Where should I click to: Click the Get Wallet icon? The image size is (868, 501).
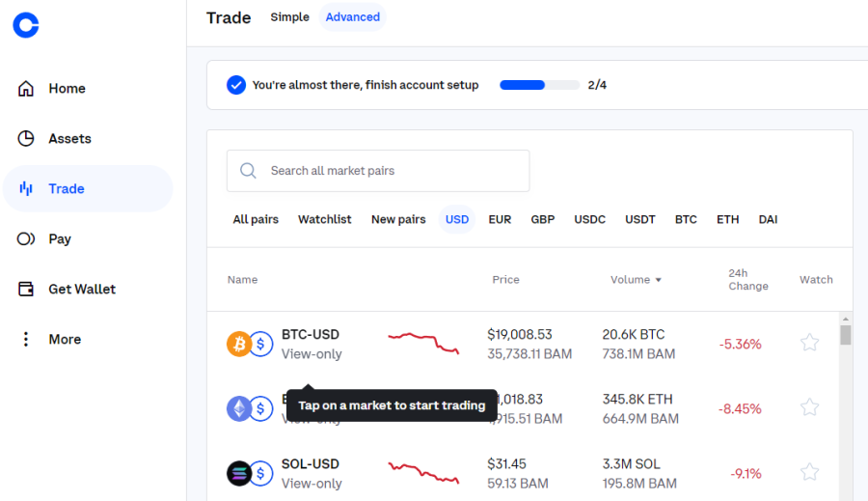[x=26, y=290]
